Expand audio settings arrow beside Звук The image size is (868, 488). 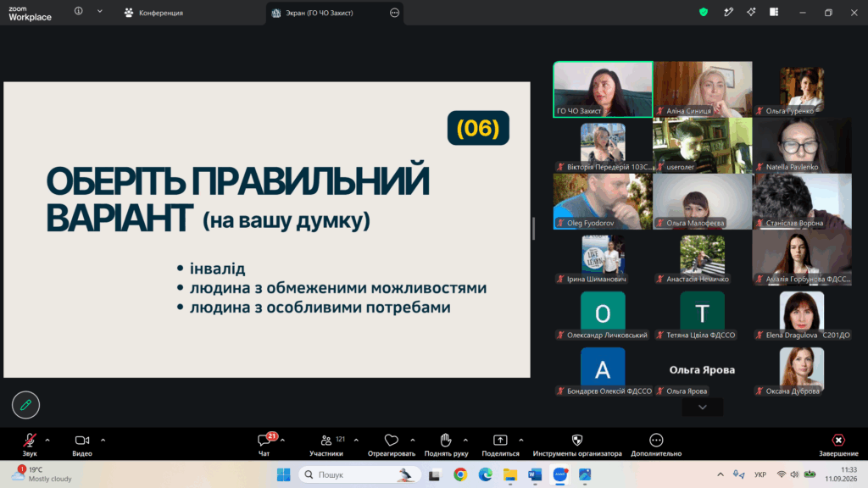click(47, 441)
